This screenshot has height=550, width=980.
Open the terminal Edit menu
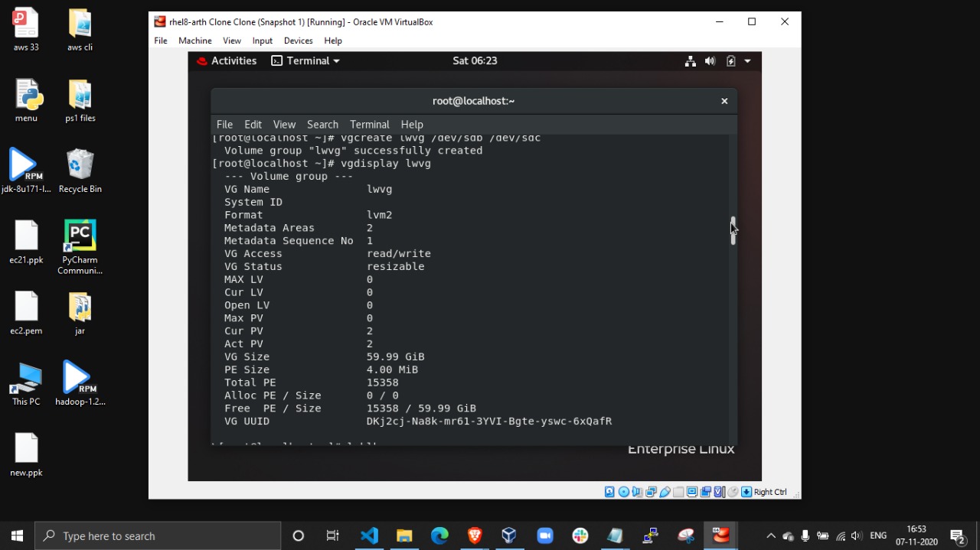(253, 124)
